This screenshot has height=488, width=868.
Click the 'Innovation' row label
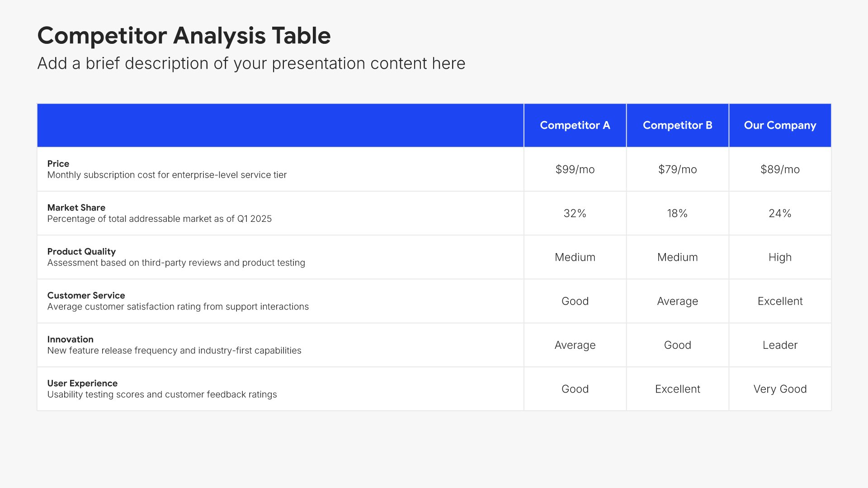click(71, 339)
